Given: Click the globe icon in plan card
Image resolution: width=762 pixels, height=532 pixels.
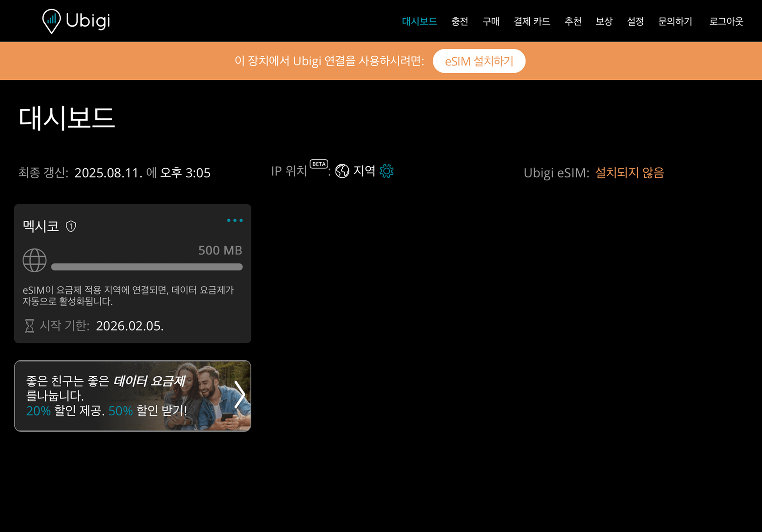Looking at the screenshot, I should 34,260.
